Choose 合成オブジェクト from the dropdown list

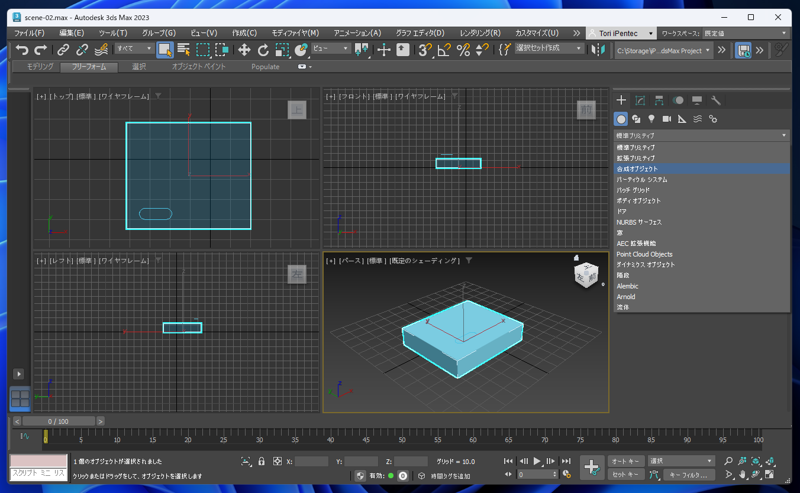pos(638,169)
